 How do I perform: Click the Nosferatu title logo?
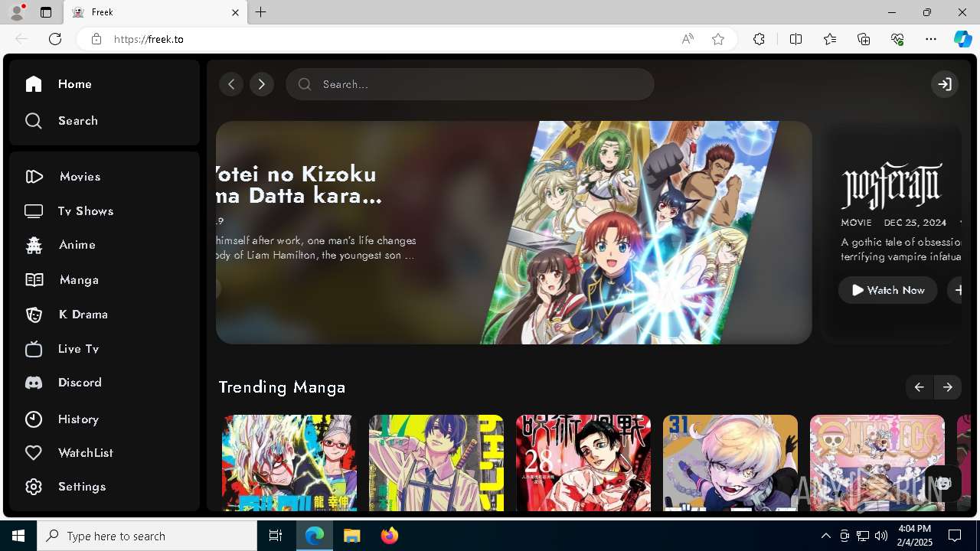[892, 185]
